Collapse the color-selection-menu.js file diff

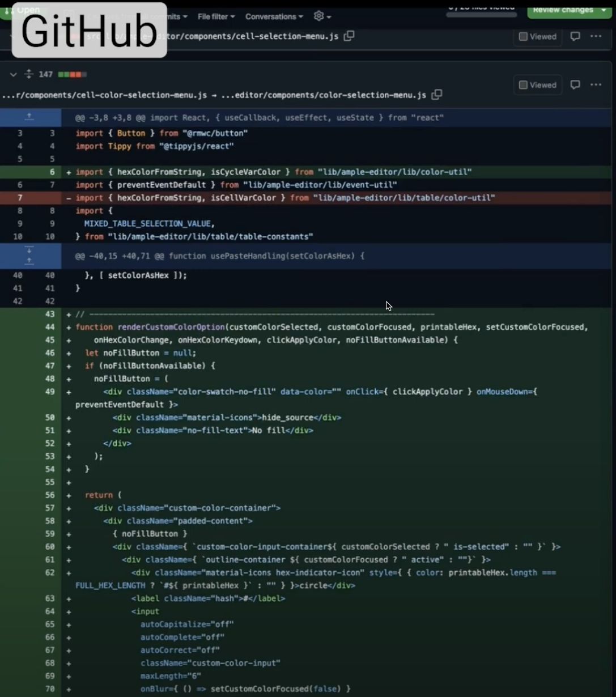click(x=13, y=74)
